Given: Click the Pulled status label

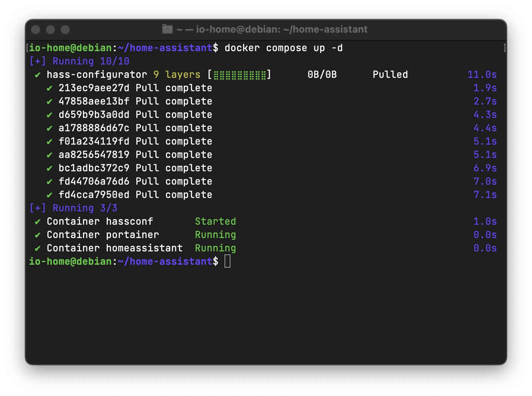Looking at the screenshot, I should click(390, 74).
